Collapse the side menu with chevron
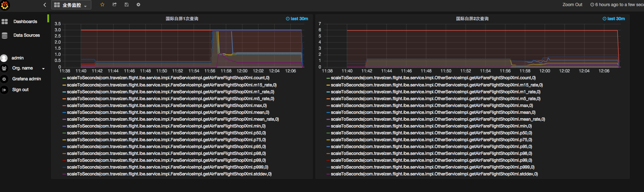The height and width of the screenshot is (192, 644). (x=45, y=5)
